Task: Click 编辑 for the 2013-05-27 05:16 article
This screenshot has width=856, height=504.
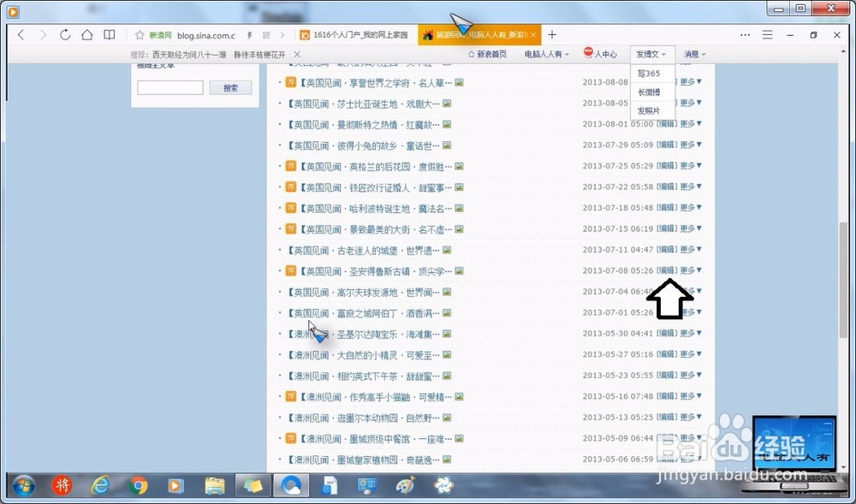Action: coord(667,354)
